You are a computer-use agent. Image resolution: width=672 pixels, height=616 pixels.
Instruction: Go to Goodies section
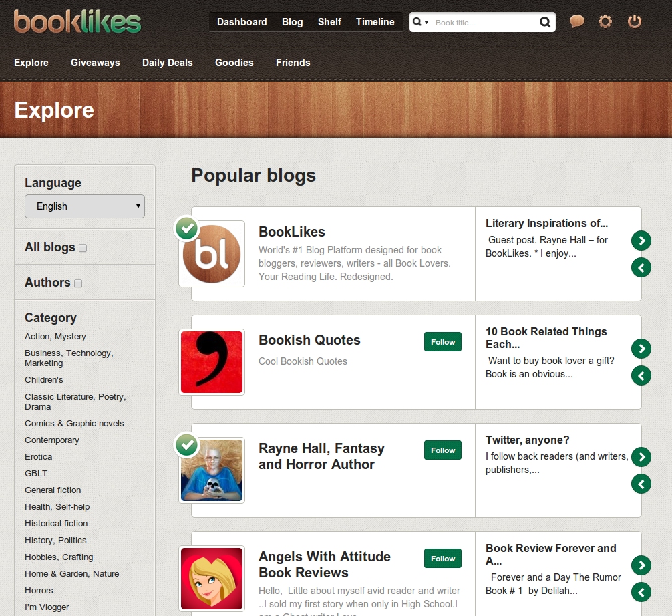[x=234, y=63]
